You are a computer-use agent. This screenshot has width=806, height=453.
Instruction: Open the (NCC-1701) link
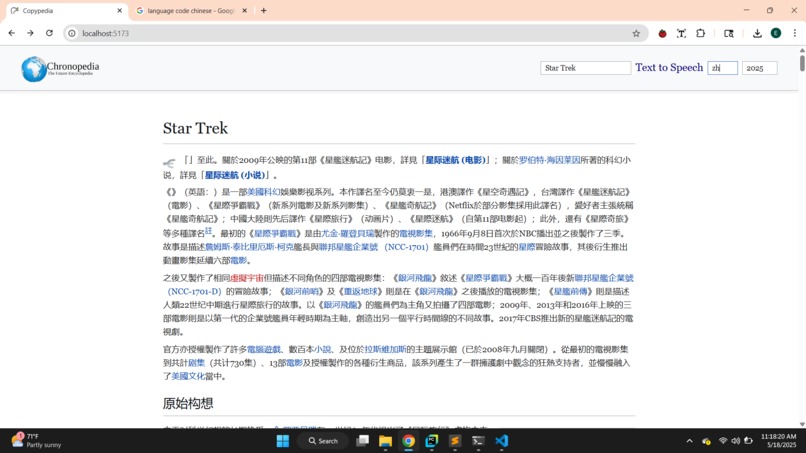point(406,247)
